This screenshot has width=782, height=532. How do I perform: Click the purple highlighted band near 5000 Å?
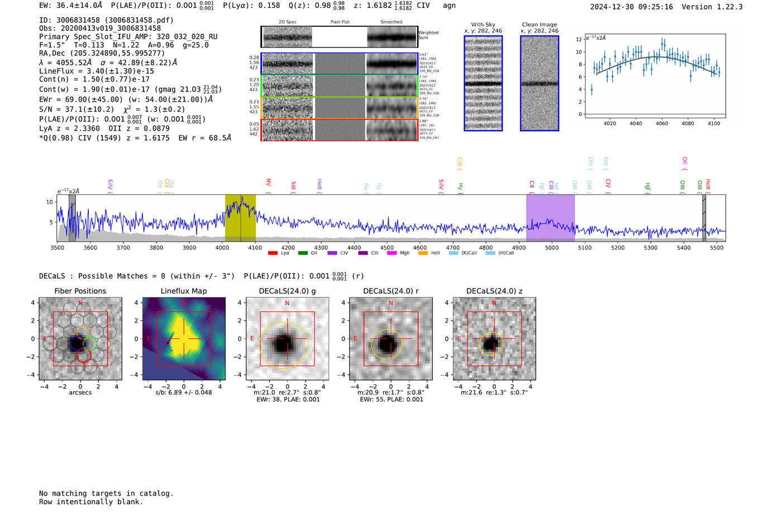tap(550, 218)
